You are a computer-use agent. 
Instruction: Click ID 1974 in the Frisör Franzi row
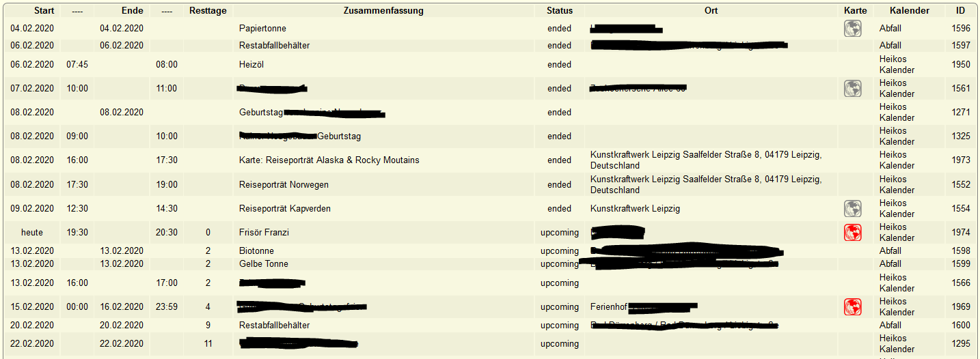tap(961, 232)
